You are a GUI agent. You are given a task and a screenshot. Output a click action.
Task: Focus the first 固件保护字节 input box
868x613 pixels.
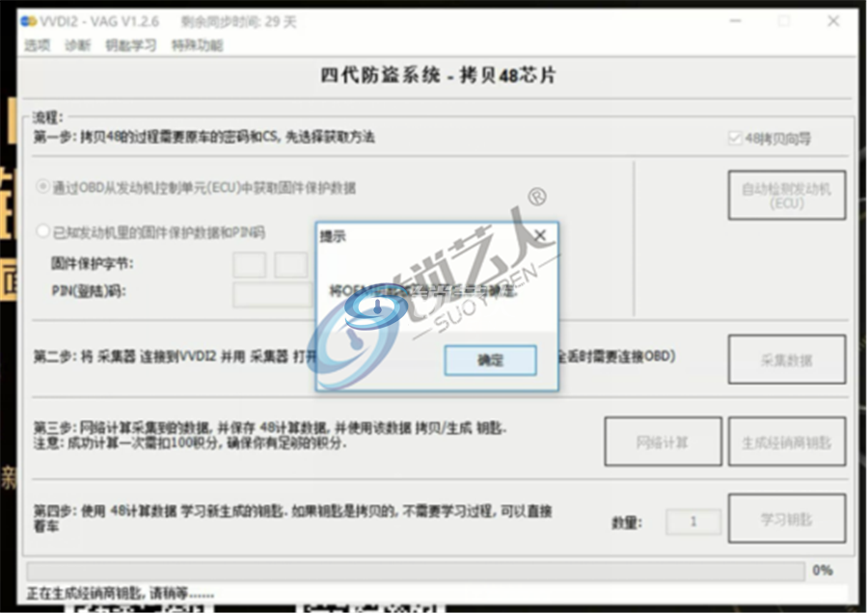coord(249,264)
